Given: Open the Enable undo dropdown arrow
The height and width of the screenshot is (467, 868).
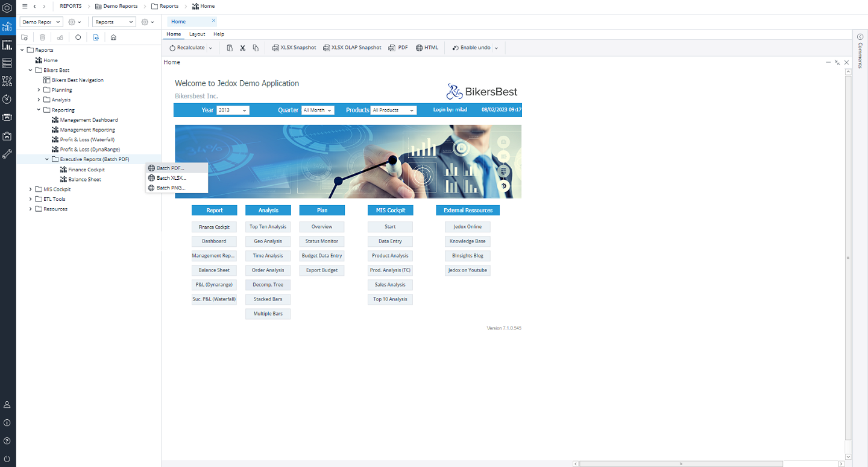Looking at the screenshot, I should tap(496, 48).
